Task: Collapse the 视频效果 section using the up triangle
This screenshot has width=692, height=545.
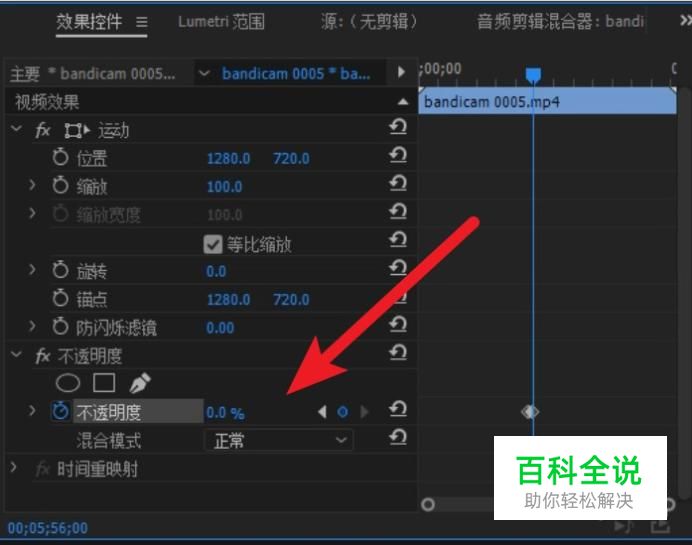Action: tap(402, 102)
